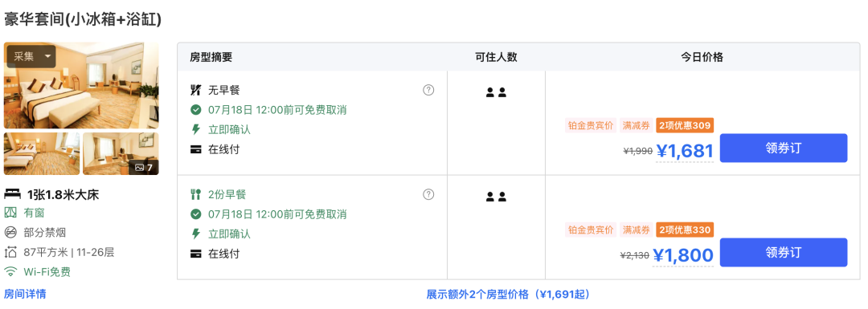Click the 满减券 tag in first row
The width and height of the screenshot is (868, 309).
pyautogui.click(x=636, y=125)
